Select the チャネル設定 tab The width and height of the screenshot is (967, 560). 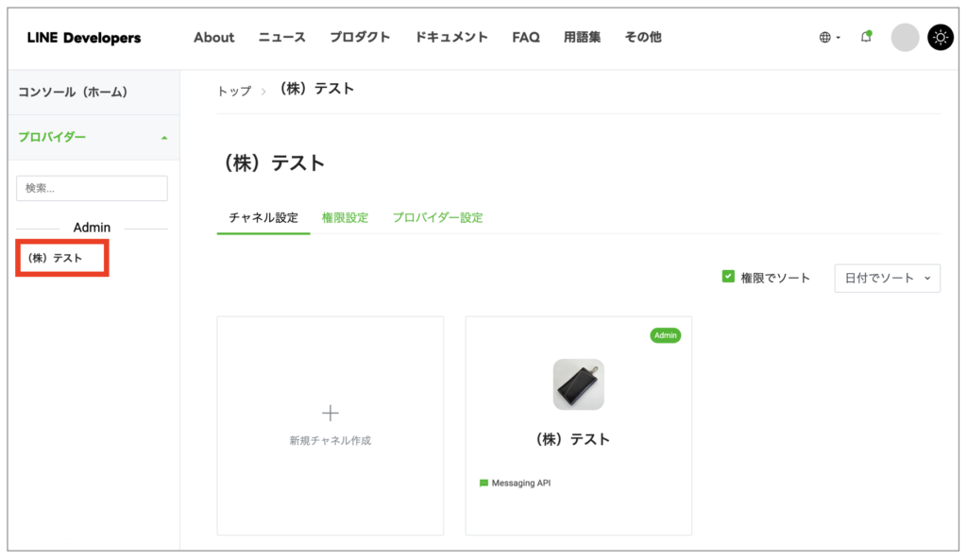point(263,217)
